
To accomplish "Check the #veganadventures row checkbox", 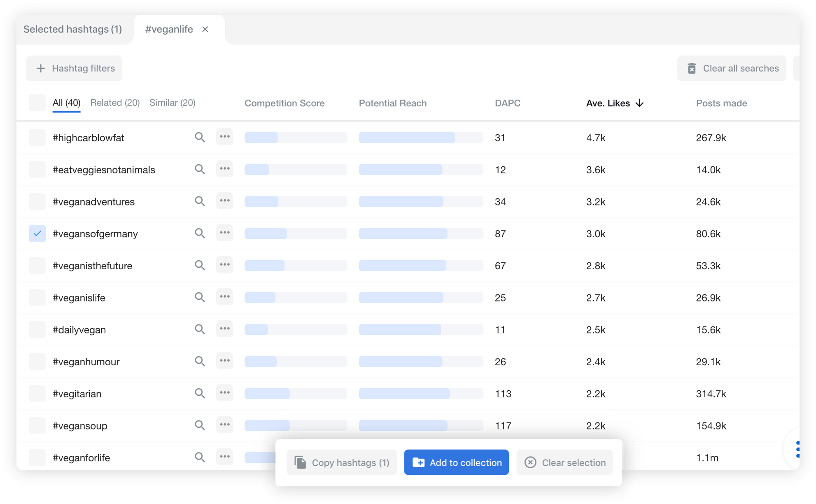I will point(37,201).
